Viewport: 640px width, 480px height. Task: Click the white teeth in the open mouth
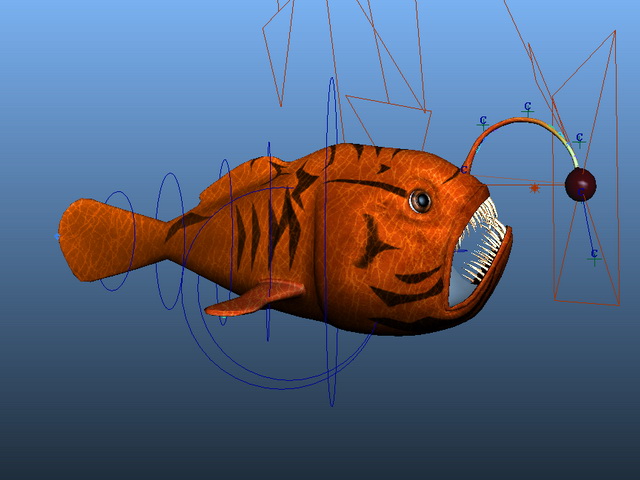483,243
